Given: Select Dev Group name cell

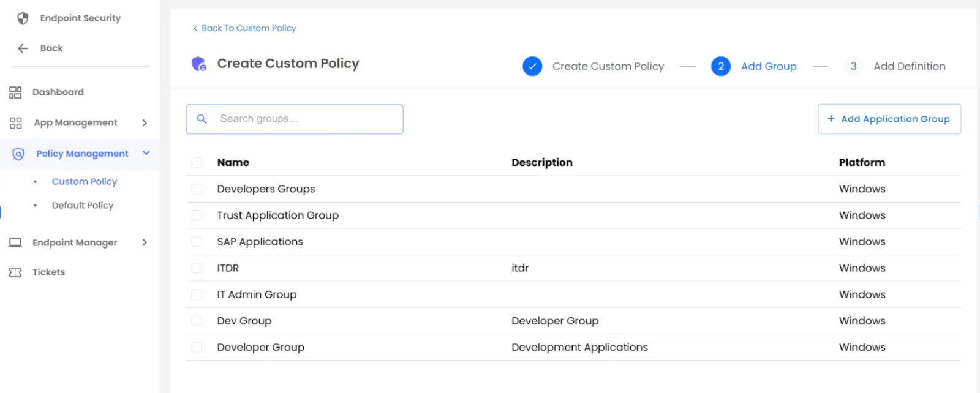Looking at the screenshot, I should point(244,321).
